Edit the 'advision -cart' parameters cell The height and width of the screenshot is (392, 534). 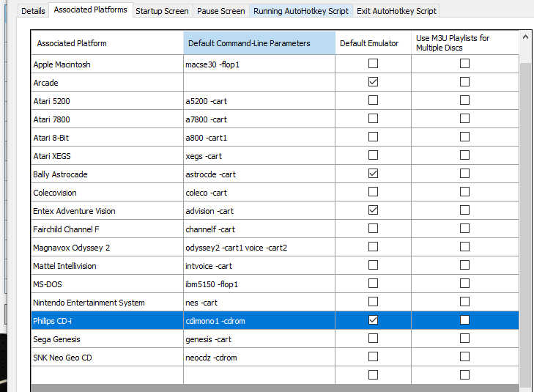pyautogui.click(x=259, y=211)
